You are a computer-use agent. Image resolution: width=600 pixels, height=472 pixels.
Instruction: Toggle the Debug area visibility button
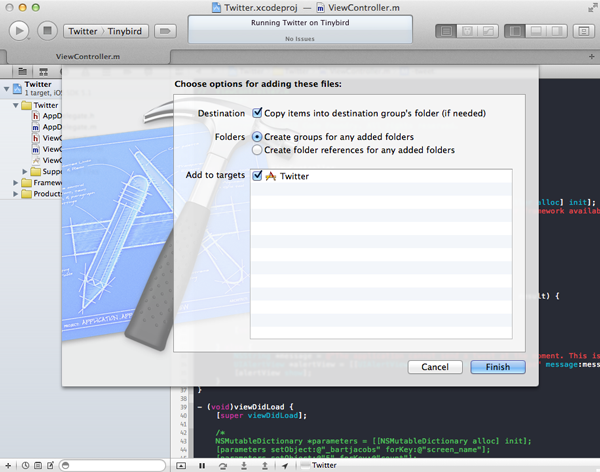tap(536, 31)
